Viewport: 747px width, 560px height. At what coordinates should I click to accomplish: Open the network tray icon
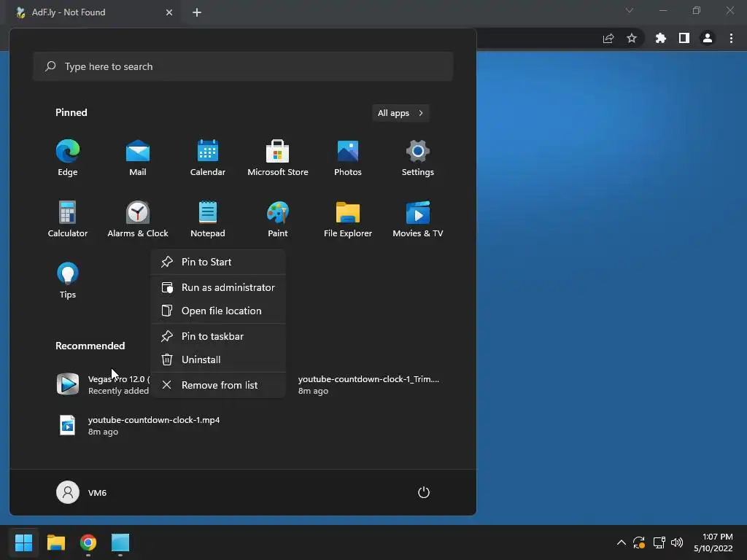point(659,542)
